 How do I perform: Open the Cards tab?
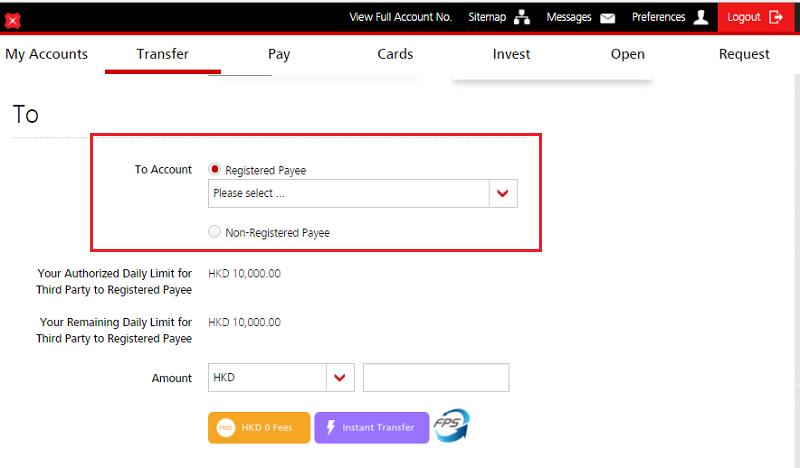[395, 54]
